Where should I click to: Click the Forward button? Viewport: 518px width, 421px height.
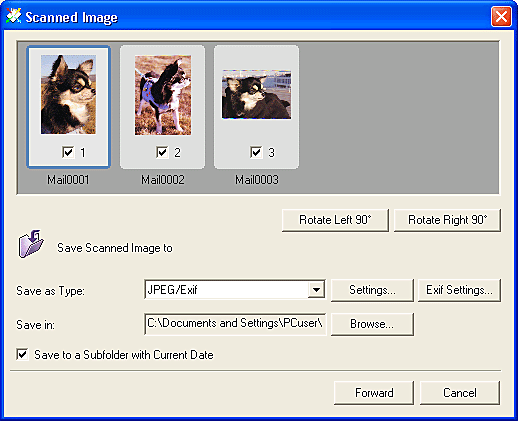374,393
